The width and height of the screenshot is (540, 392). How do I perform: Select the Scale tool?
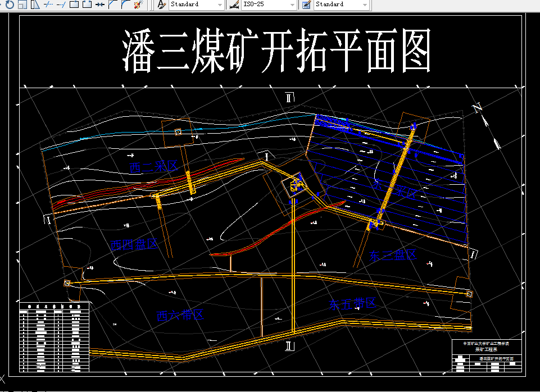pos(21,5)
